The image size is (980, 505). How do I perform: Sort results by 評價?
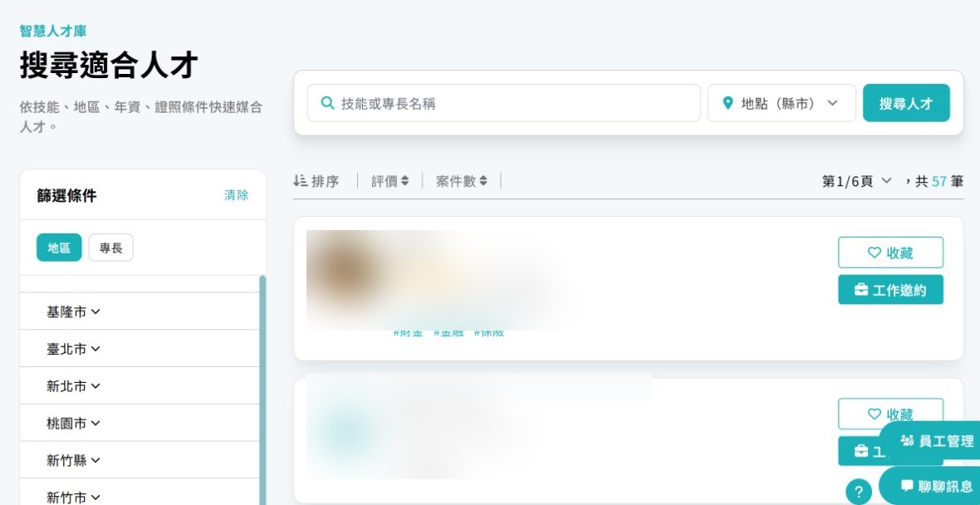(x=390, y=181)
